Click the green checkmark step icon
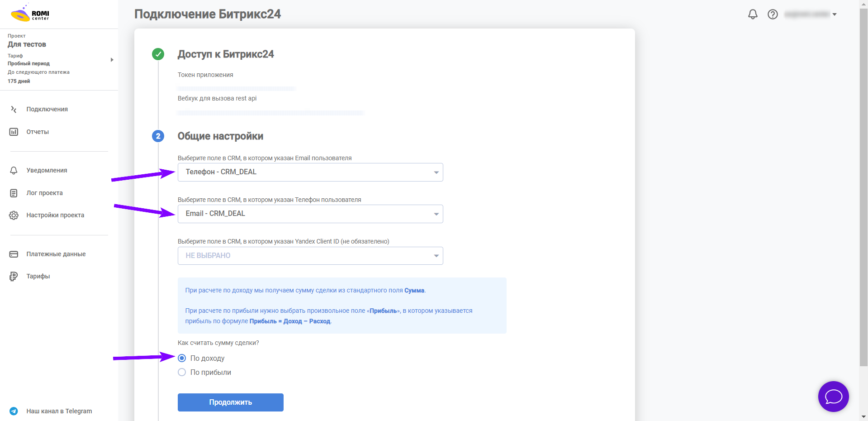Image resolution: width=868 pixels, height=421 pixels. tap(158, 54)
